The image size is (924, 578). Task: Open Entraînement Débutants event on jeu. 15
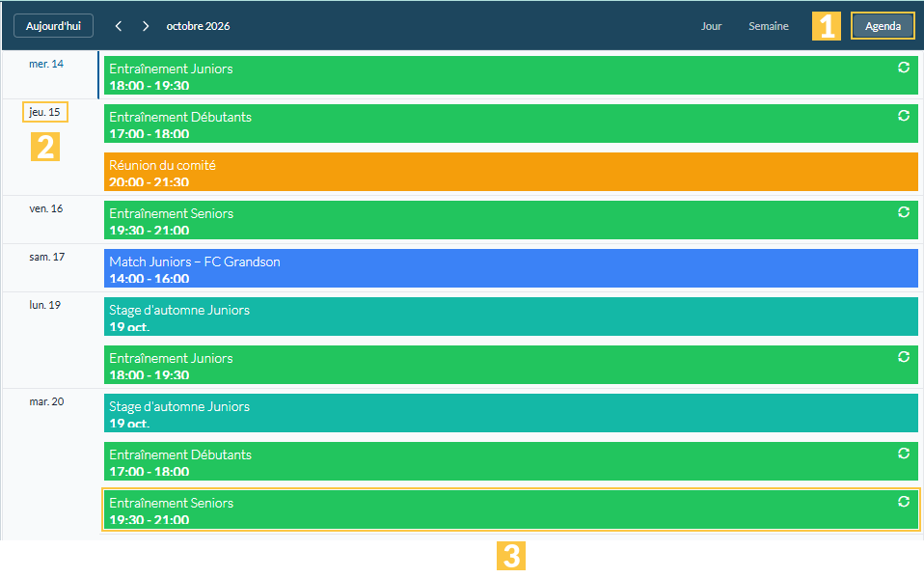[x=511, y=124]
